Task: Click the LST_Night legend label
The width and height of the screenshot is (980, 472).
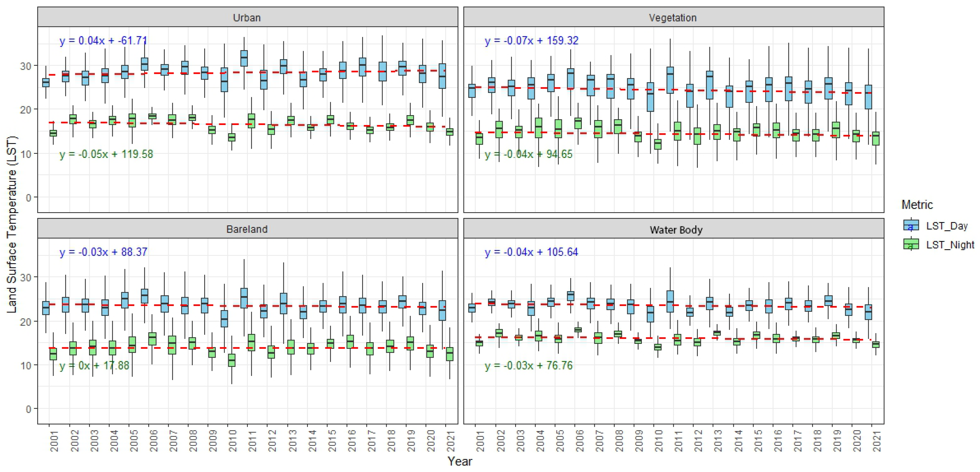Action: [950, 245]
